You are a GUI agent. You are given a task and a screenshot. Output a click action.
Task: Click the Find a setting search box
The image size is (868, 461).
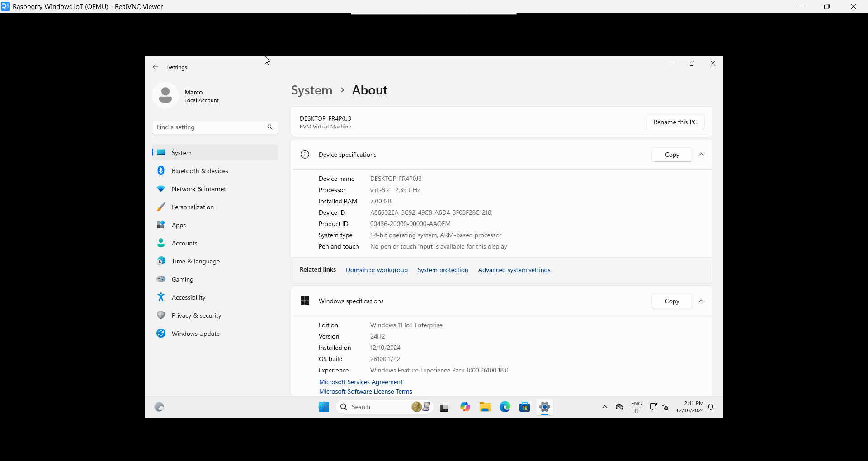coord(215,127)
